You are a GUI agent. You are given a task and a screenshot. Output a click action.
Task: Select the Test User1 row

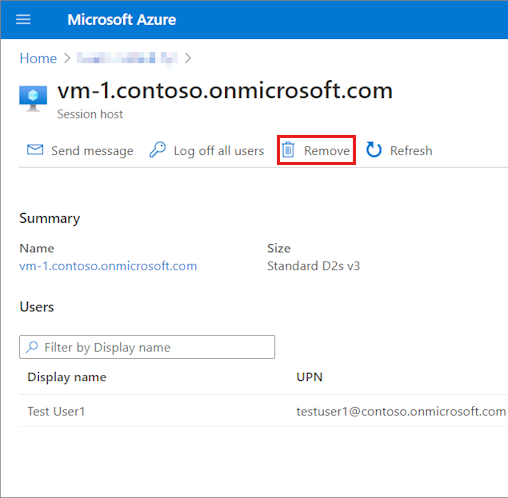coord(263,411)
